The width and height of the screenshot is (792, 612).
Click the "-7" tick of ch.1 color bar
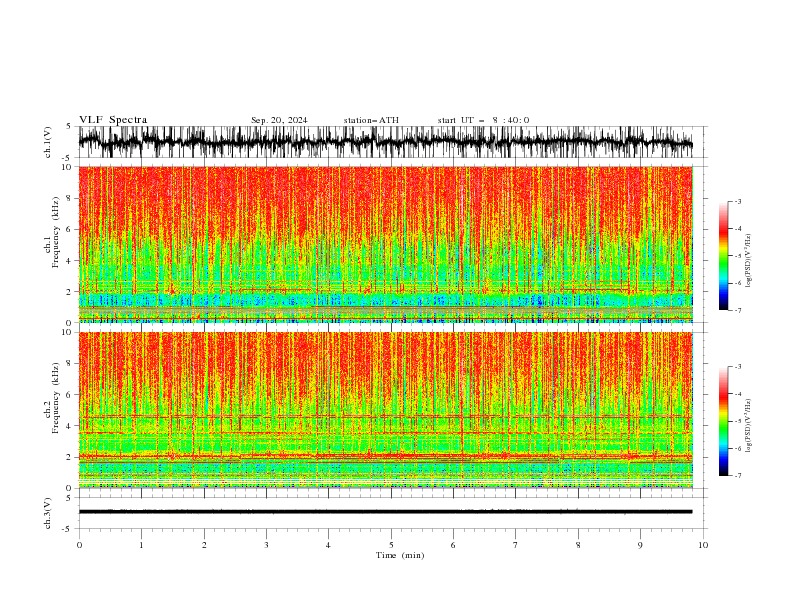738,310
